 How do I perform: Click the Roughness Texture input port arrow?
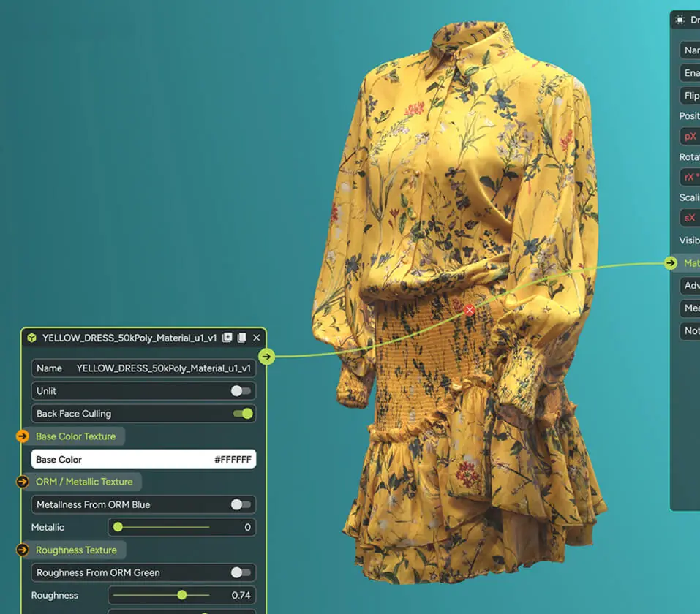click(x=23, y=550)
